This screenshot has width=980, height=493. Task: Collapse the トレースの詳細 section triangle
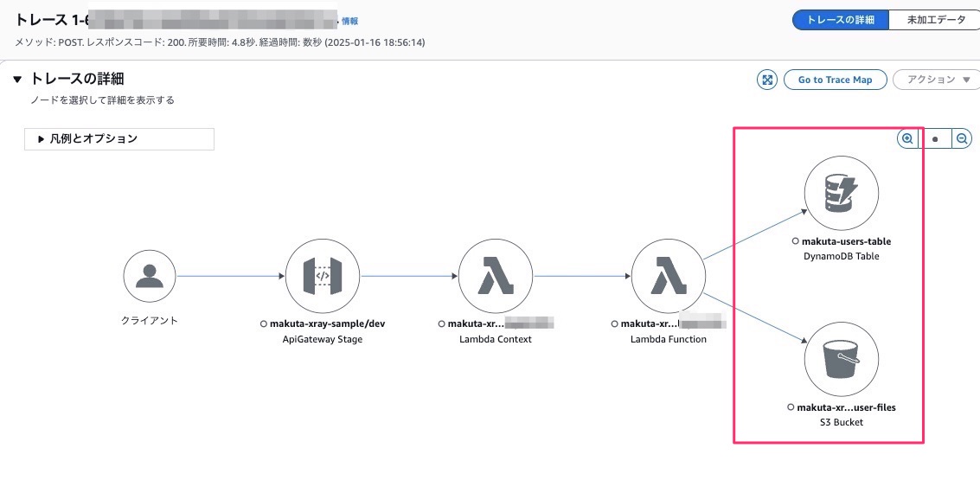point(17,80)
